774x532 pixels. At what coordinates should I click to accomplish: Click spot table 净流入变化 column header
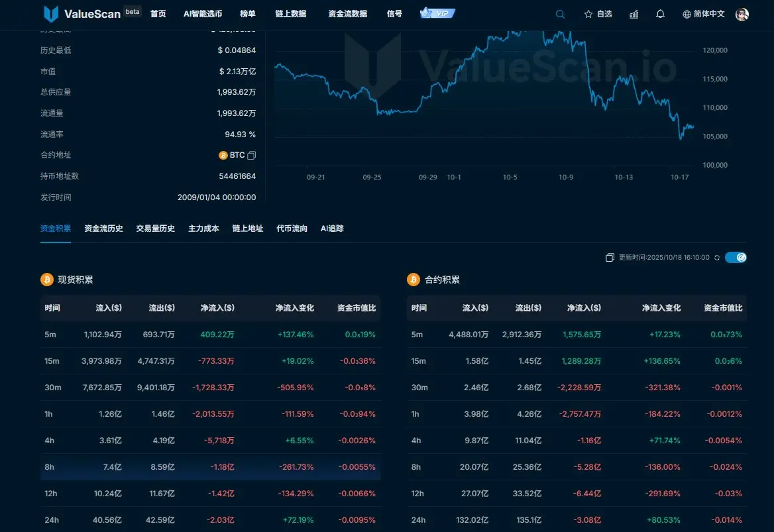coord(295,308)
